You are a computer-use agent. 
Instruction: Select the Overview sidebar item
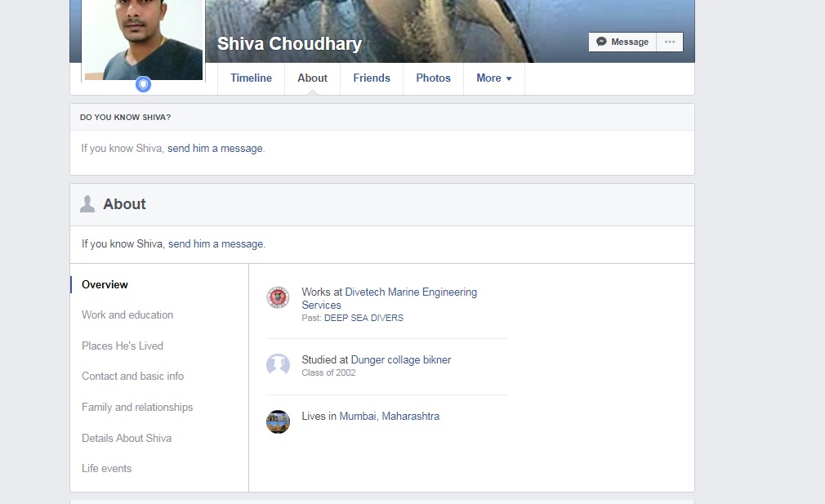click(105, 284)
